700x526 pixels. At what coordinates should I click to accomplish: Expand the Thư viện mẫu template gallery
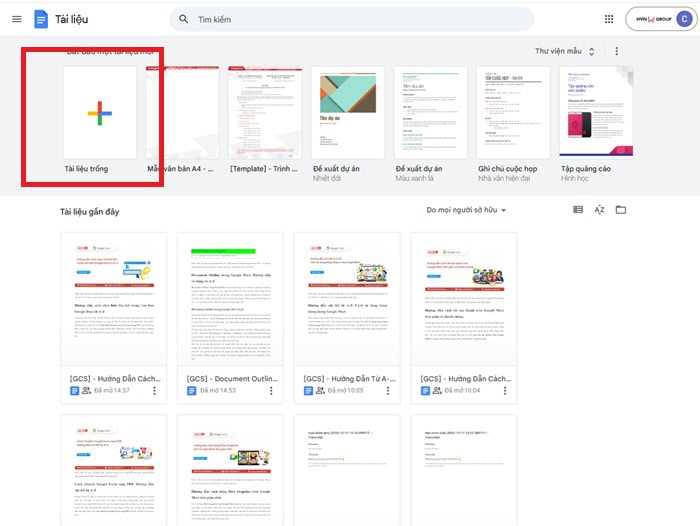[565, 51]
